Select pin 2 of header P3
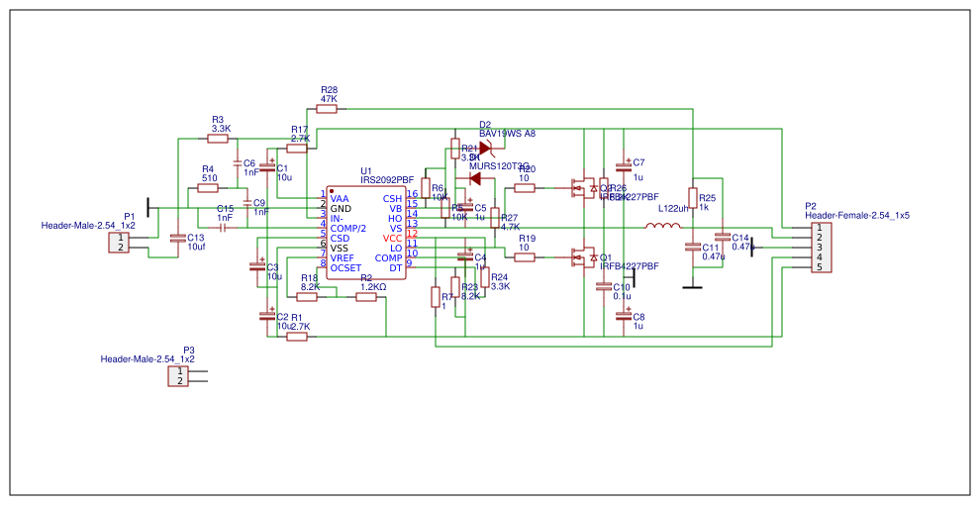This screenshot has height=505, width=980. click(x=180, y=381)
